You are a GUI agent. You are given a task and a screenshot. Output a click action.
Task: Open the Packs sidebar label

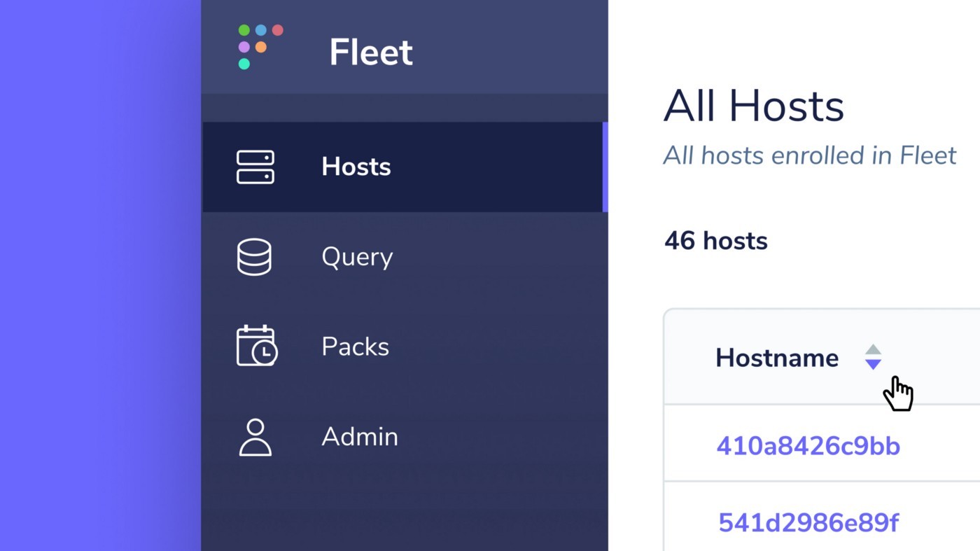pos(355,347)
